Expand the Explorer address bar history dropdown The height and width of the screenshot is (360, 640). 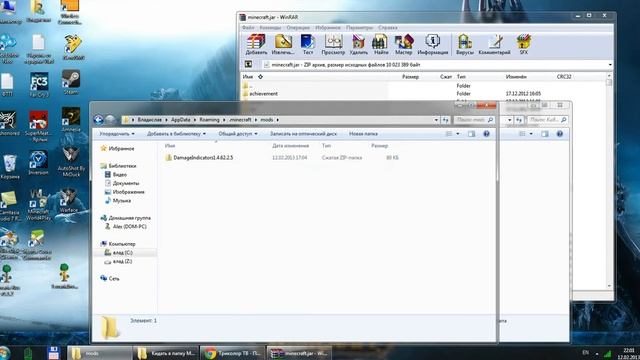point(436,120)
